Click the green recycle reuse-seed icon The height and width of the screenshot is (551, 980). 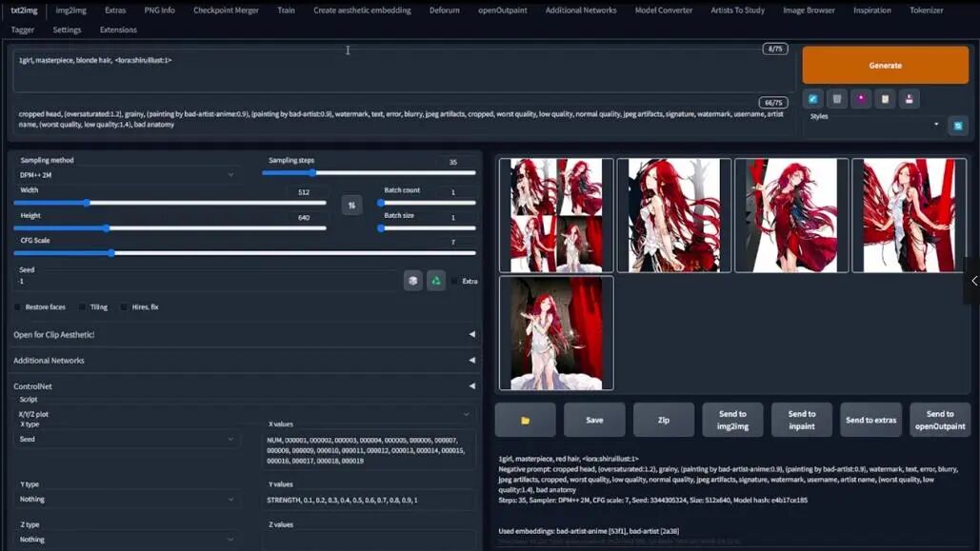436,281
